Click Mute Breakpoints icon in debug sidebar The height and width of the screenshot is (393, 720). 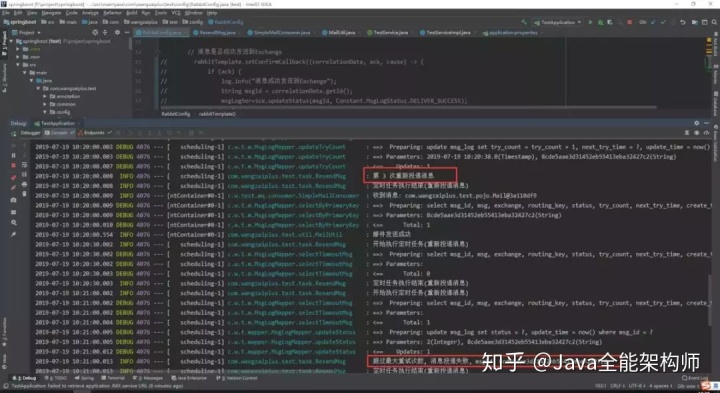(14, 188)
